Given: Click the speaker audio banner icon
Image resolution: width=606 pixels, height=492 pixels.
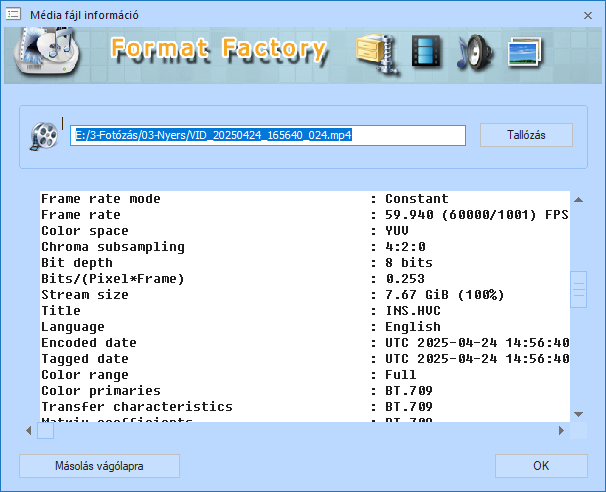Looking at the screenshot, I should click(475, 53).
